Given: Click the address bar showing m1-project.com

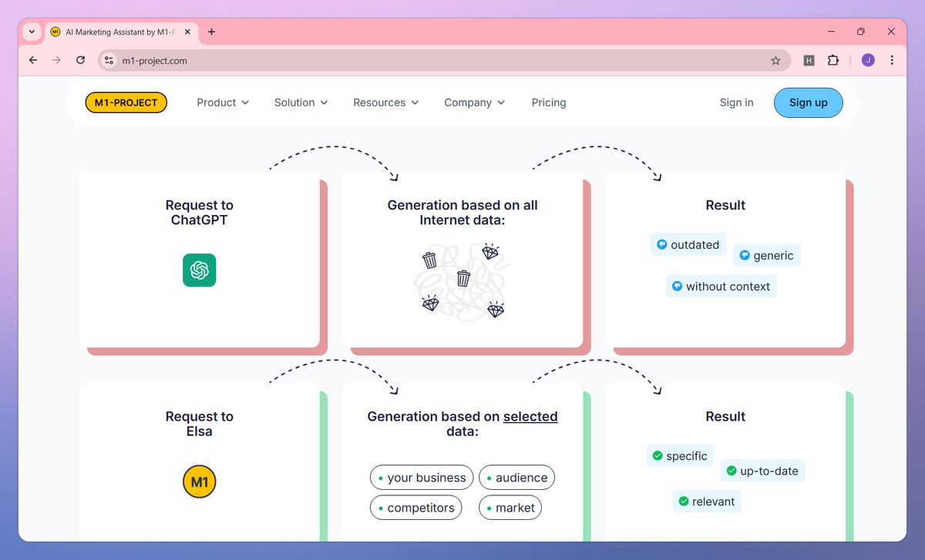Looking at the screenshot, I should (443, 60).
